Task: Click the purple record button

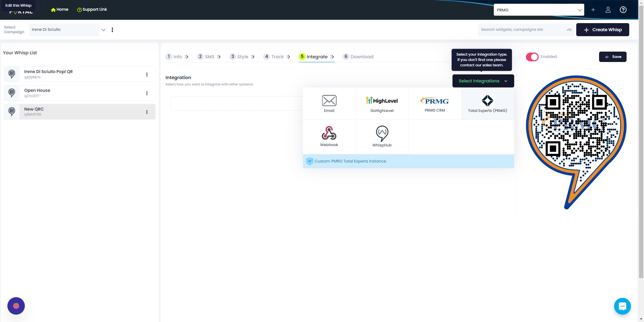Action: click(16, 306)
